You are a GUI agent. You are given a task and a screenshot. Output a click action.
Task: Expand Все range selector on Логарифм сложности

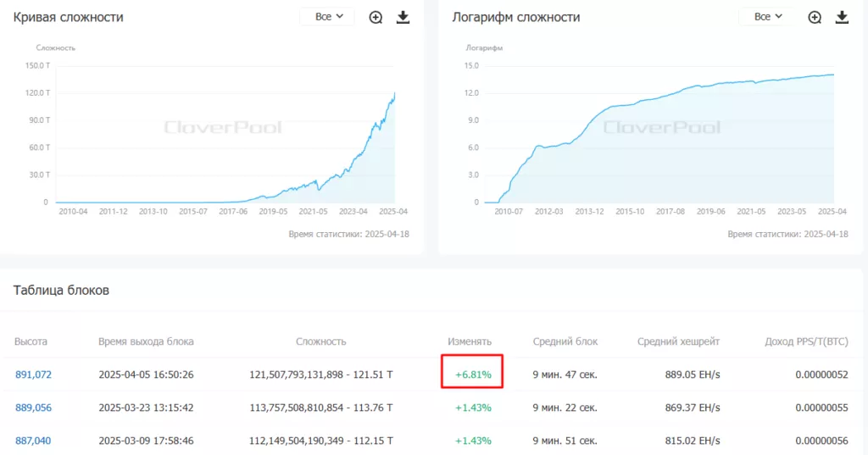click(x=767, y=17)
